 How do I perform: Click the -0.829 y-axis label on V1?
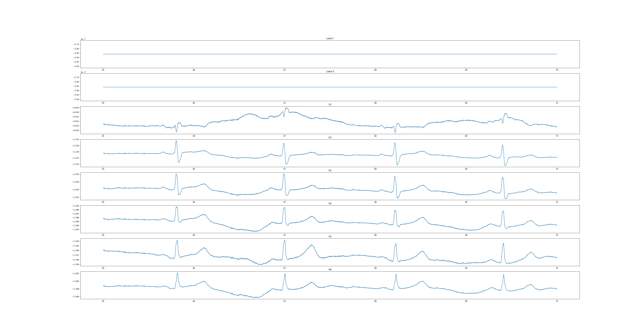click(76, 108)
